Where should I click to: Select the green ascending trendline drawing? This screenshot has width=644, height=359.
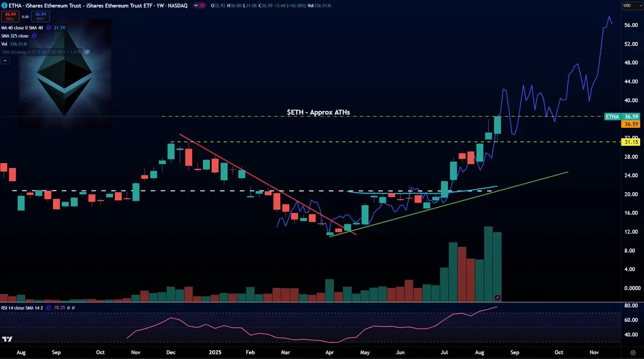point(449,204)
